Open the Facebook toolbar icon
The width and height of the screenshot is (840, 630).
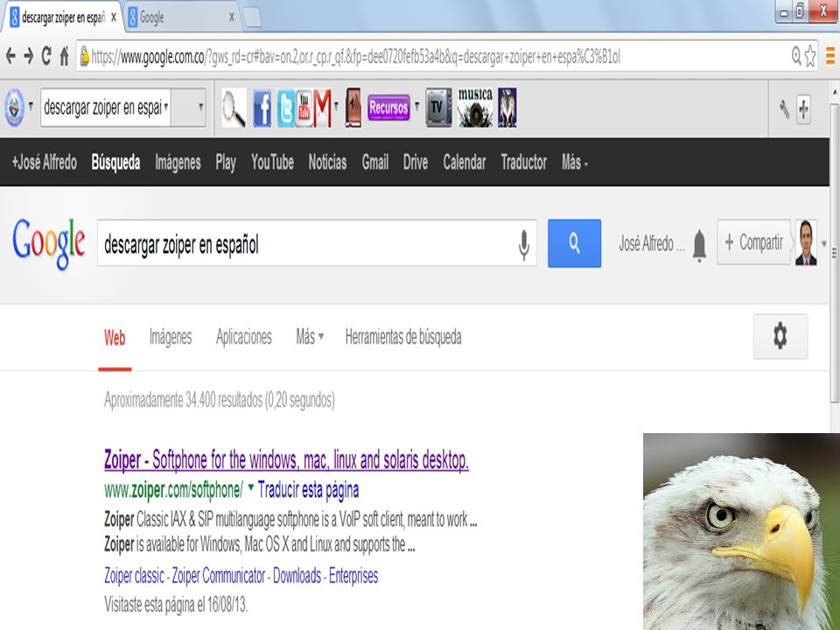pos(262,108)
